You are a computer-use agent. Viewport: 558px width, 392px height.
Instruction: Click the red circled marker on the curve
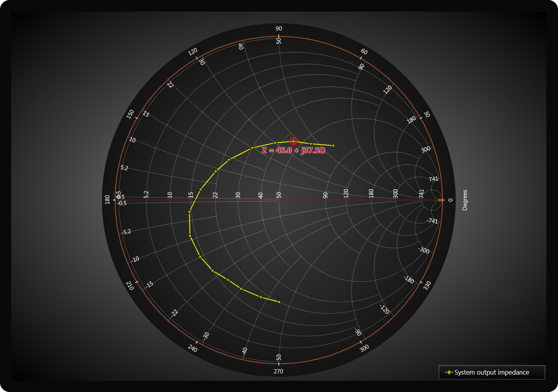[294, 142]
